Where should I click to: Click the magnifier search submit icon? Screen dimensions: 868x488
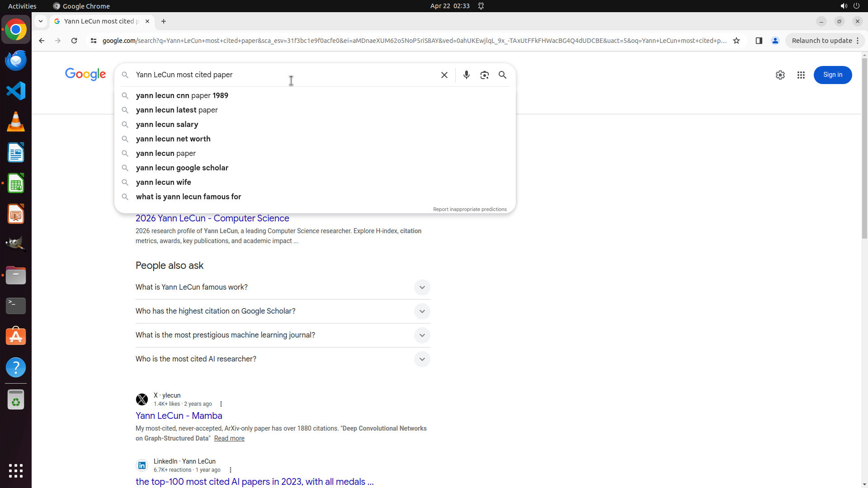click(502, 75)
